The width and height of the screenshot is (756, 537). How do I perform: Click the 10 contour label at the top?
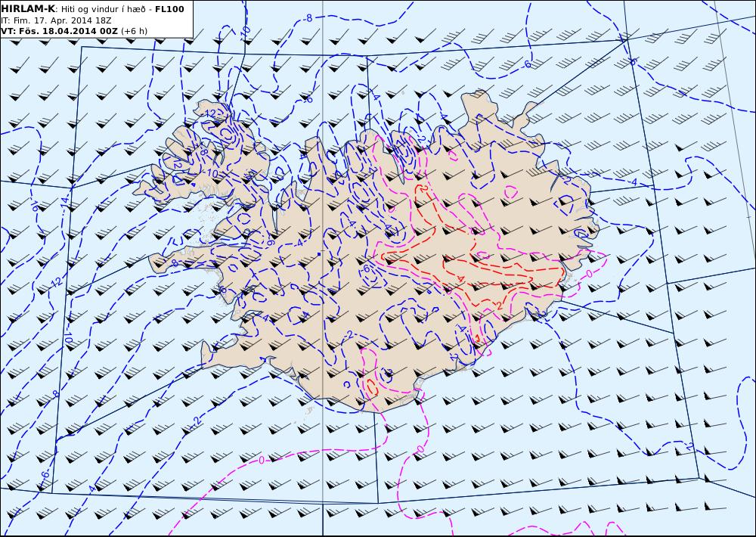click(245, 32)
